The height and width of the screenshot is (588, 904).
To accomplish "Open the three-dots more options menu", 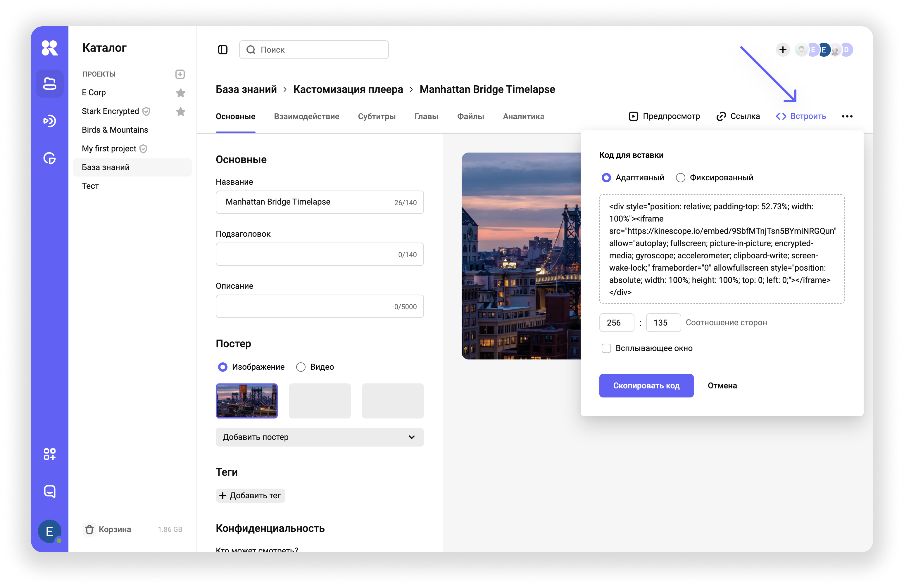I will click(847, 117).
